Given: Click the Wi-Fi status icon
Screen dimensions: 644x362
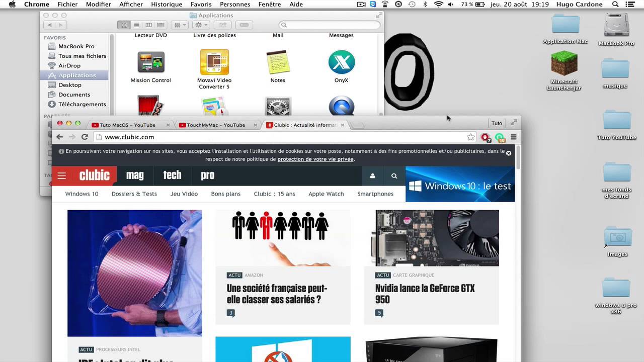Looking at the screenshot, I should click(x=438, y=4).
